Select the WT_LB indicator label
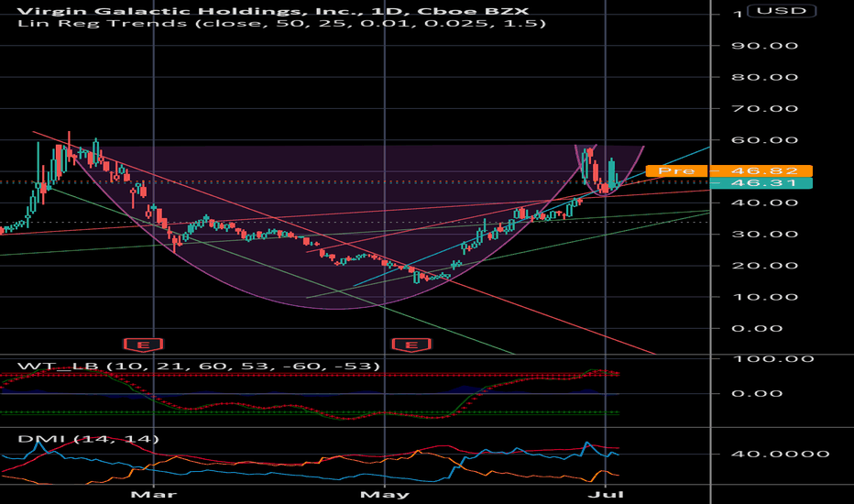The width and height of the screenshot is (854, 504). pos(198,366)
